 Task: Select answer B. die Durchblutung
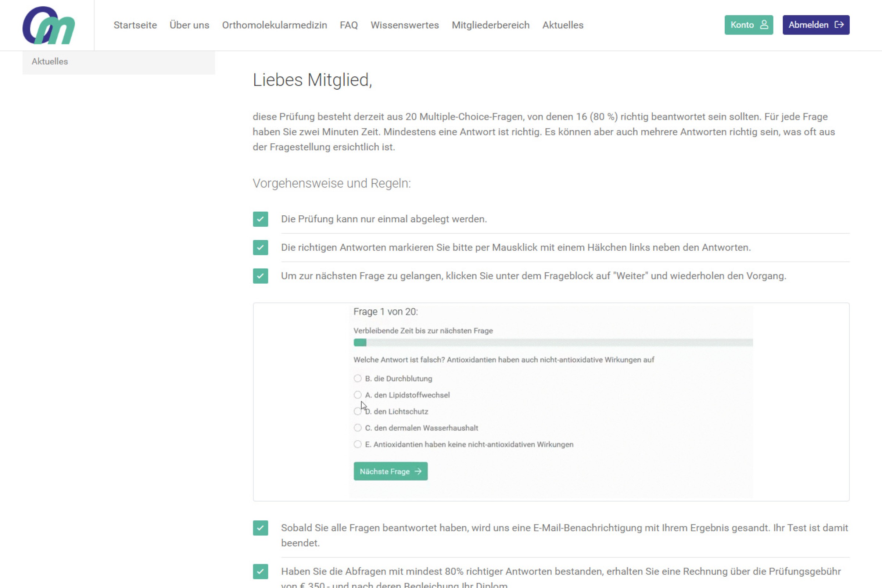[358, 379]
